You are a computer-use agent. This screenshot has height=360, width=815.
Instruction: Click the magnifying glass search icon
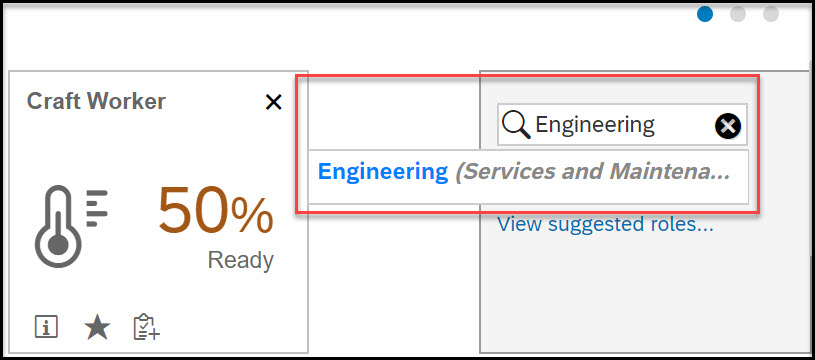tap(516, 125)
